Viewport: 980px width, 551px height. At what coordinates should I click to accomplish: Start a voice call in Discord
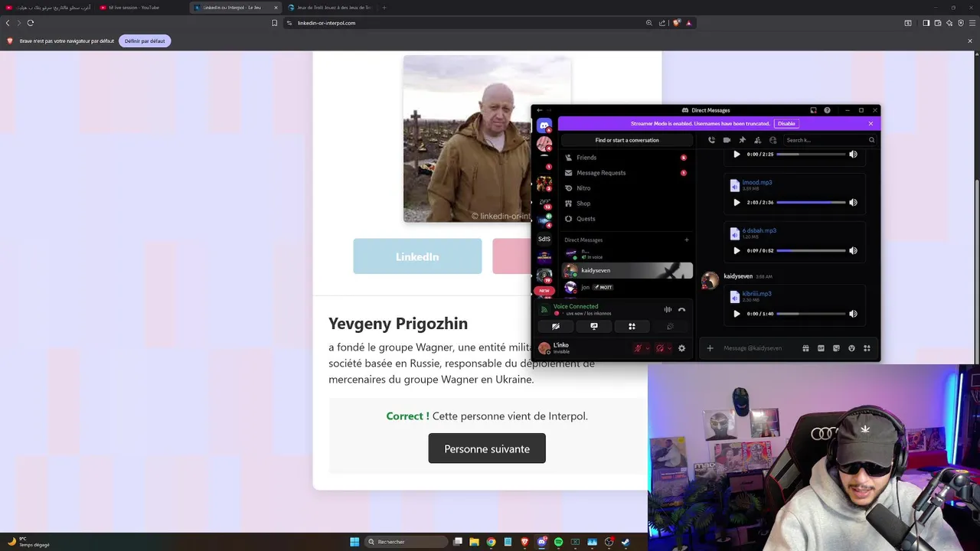711,140
